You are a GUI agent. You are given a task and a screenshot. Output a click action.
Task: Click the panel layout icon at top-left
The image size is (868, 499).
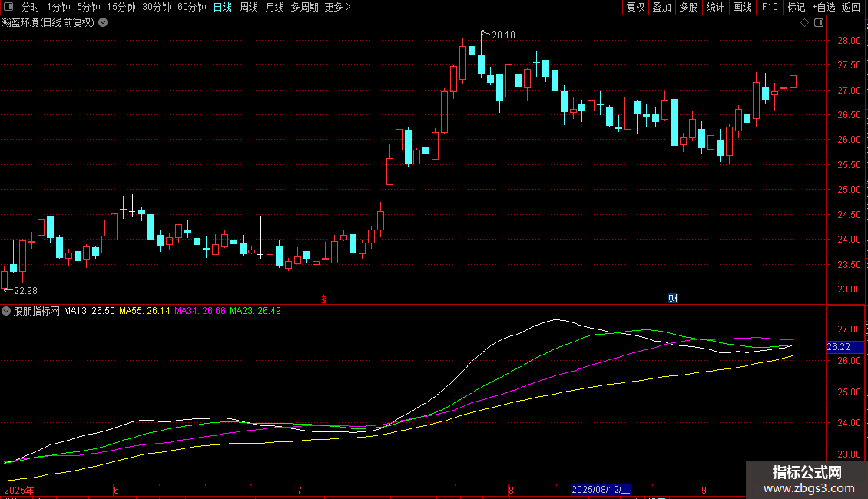point(8,7)
